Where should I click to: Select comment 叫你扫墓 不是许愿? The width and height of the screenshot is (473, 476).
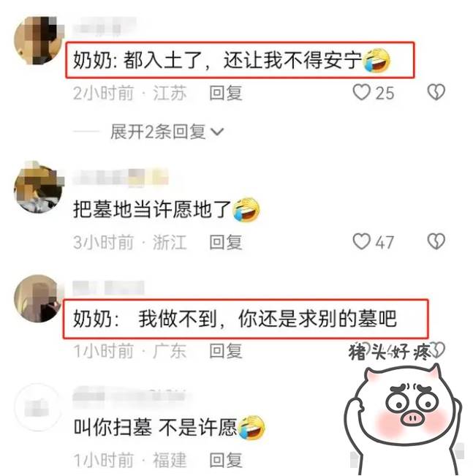point(155,427)
